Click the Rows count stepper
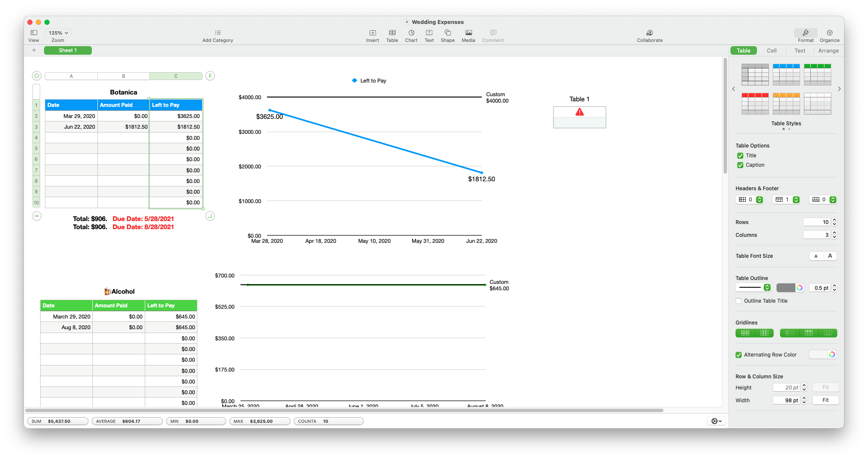 (835, 222)
